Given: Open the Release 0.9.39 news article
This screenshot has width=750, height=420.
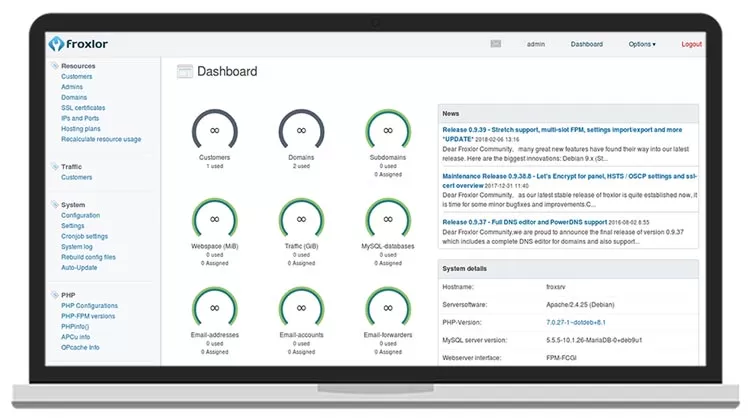Looking at the screenshot, I should 562,134.
